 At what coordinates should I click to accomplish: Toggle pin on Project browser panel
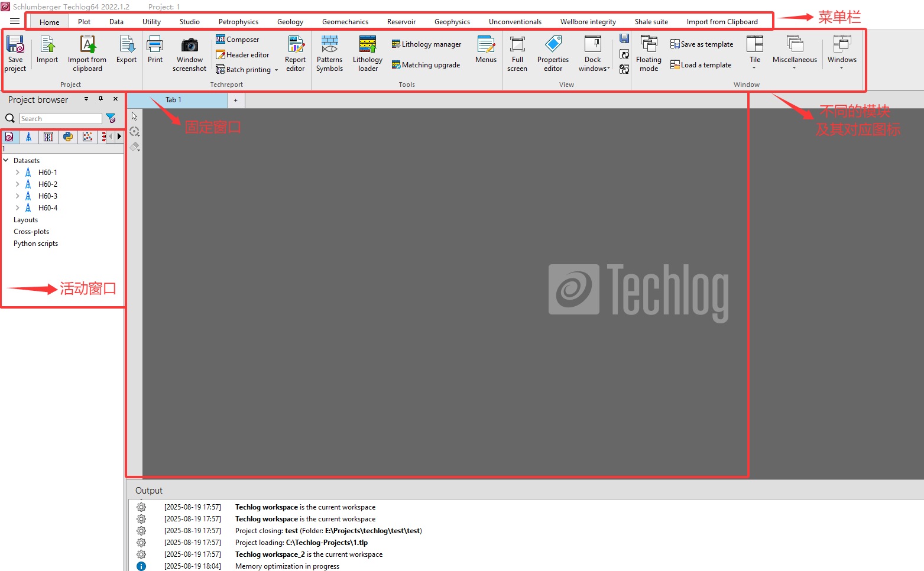point(100,99)
